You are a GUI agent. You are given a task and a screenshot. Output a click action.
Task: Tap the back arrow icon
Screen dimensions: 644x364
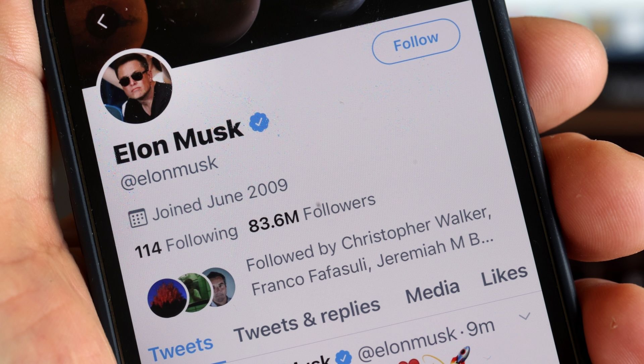pyautogui.click(x=103, y=22)
